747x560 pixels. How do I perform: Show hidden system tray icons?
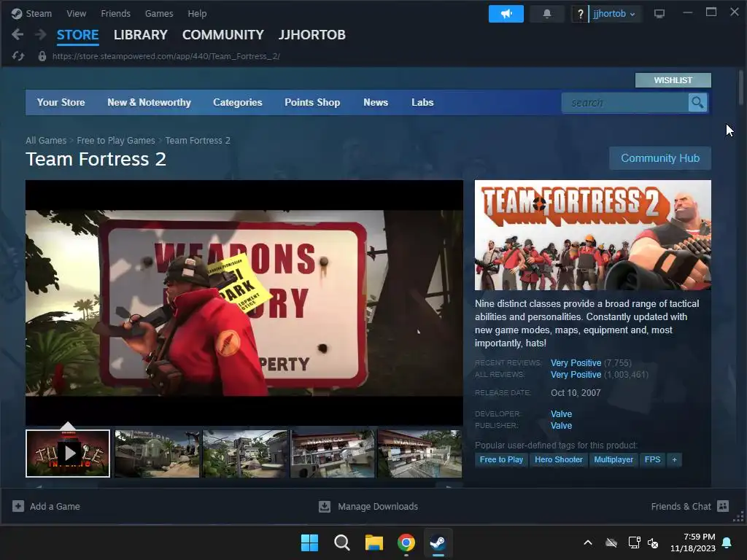pyautogui.click(x=588, y=542)
